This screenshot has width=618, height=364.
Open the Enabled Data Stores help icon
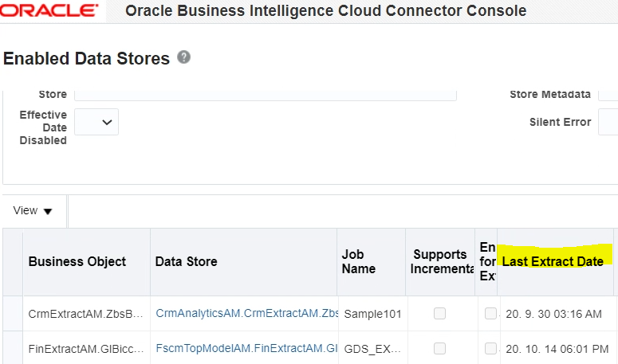pos(183,57)
